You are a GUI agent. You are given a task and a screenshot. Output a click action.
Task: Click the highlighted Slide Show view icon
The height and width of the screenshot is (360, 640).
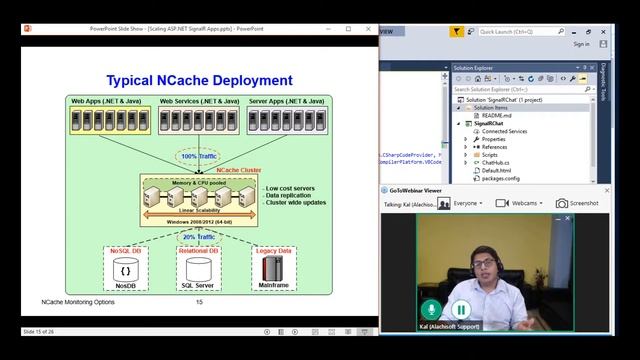pyautogui.click(x=364, y=332)
